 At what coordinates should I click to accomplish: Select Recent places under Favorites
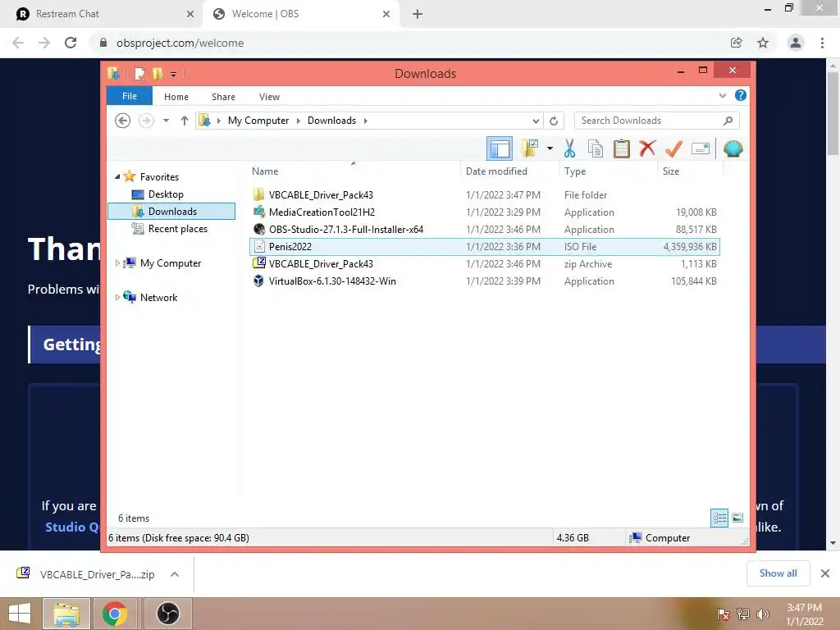pyautogui.click(x=178, y=229)
